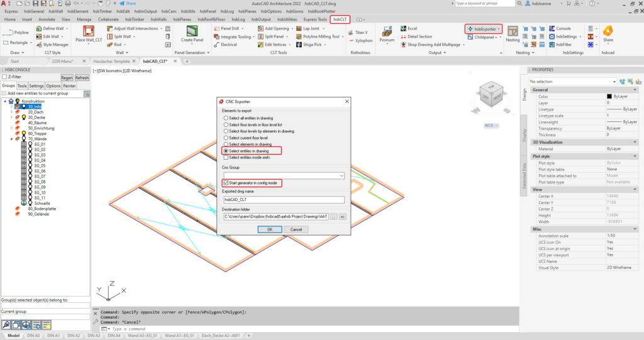This screenshot has width=644, height=340.
Task: Open the hsbTimber menu in menu bar
Action: click(x=102, y=11)
